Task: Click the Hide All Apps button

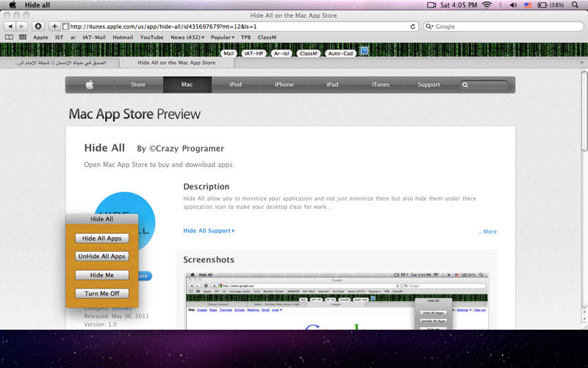Action: coord(102,238)
